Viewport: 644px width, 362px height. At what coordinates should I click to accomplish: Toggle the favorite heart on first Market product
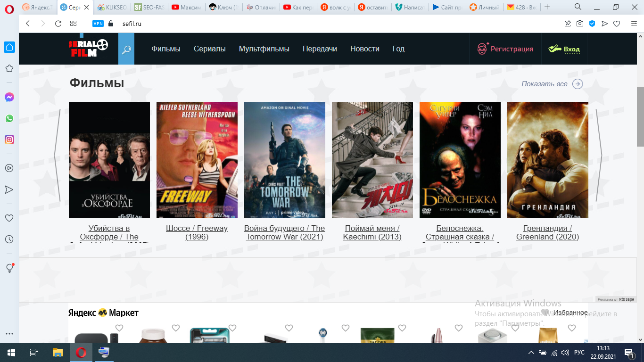tap(119, 328)
